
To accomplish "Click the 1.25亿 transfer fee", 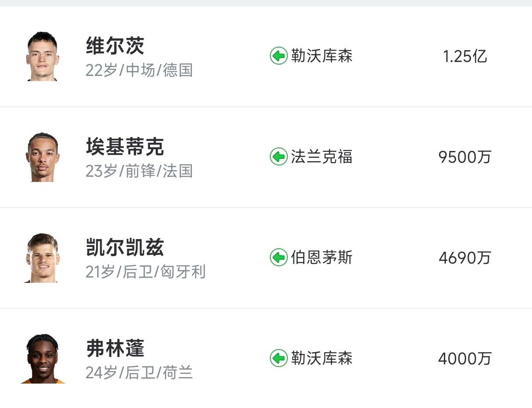I will pyautogui.click(x=465, y=56).
